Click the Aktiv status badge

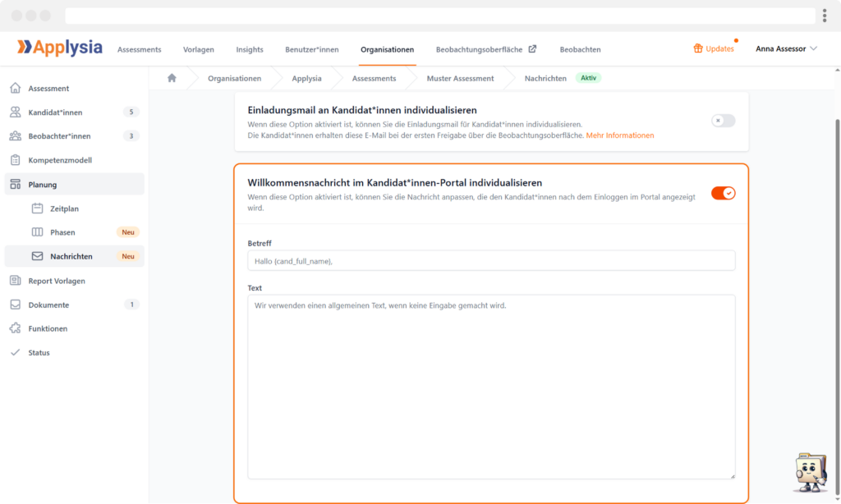coord(588,78)
